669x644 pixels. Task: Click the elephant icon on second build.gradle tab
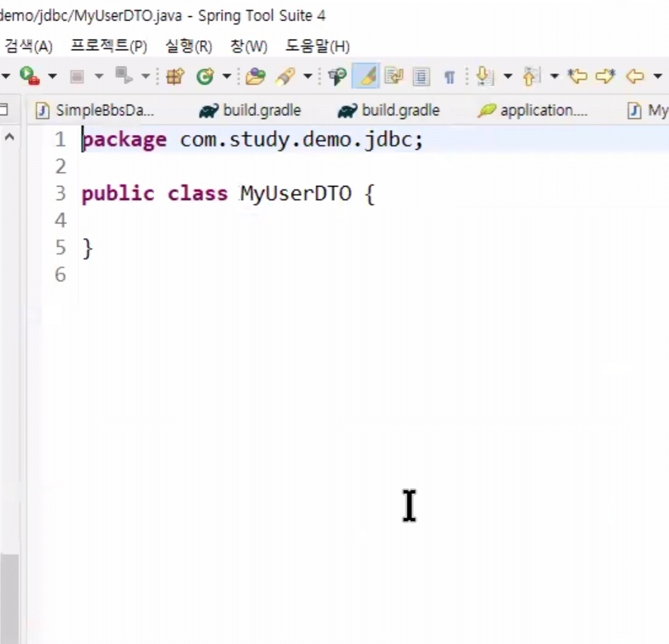tap(348, 111)
